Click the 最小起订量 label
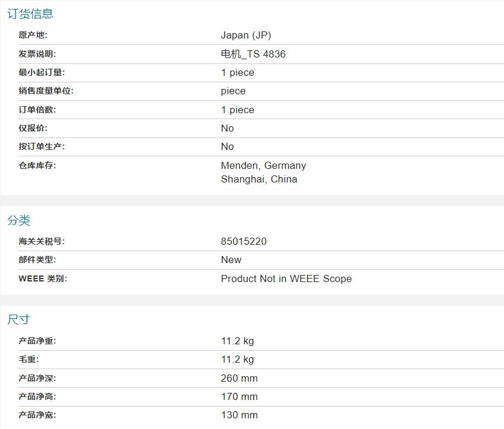 click(42, 72)
